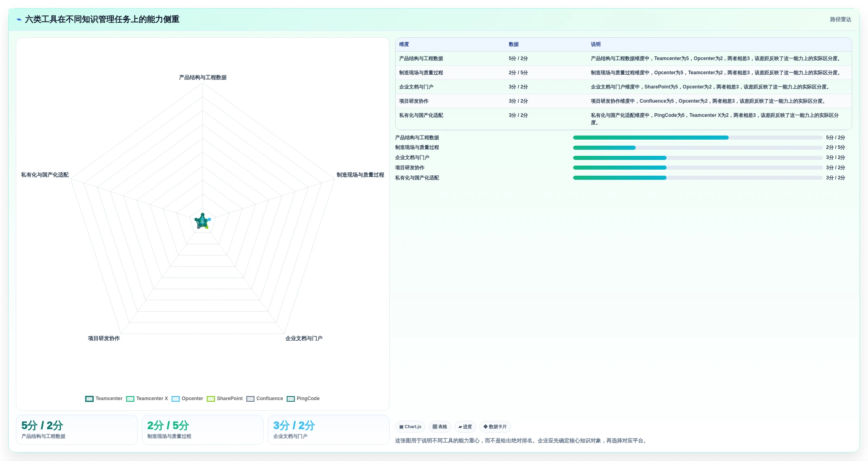Click progress bar for 企业文档与门户

[698, 158]
